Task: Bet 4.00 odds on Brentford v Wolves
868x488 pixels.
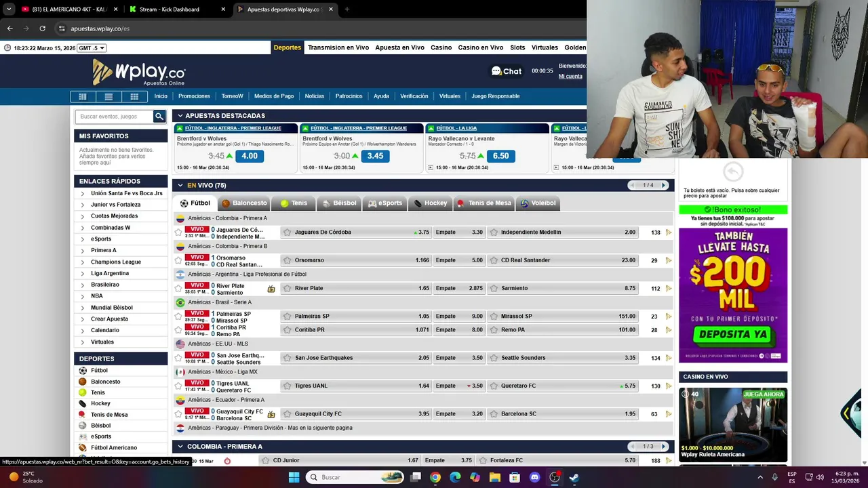Action: click(250, 156)
